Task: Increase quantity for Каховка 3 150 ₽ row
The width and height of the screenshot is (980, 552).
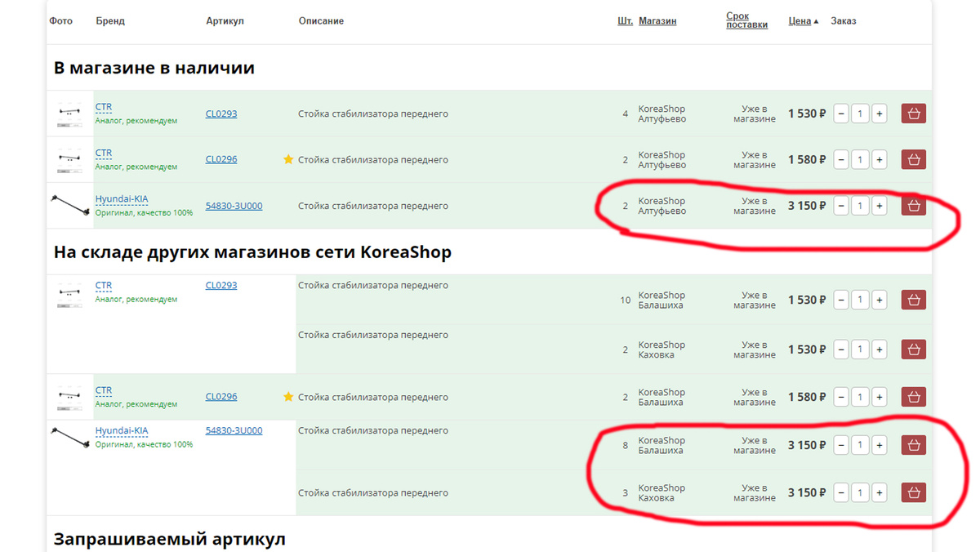Action: tap(880, 492)
